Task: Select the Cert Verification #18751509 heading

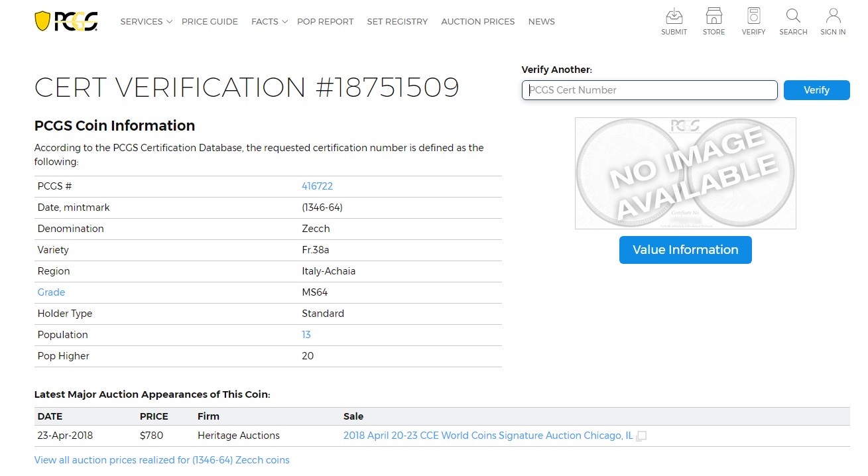Action: (247, 88)
